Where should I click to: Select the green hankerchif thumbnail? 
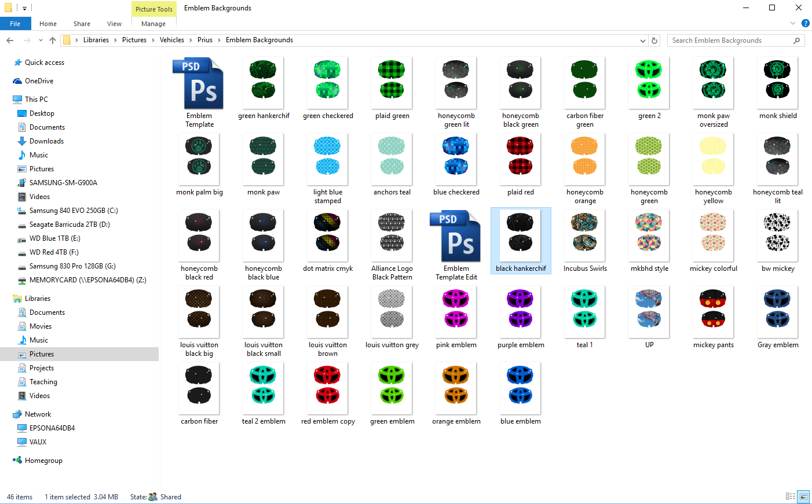(264, 83)
